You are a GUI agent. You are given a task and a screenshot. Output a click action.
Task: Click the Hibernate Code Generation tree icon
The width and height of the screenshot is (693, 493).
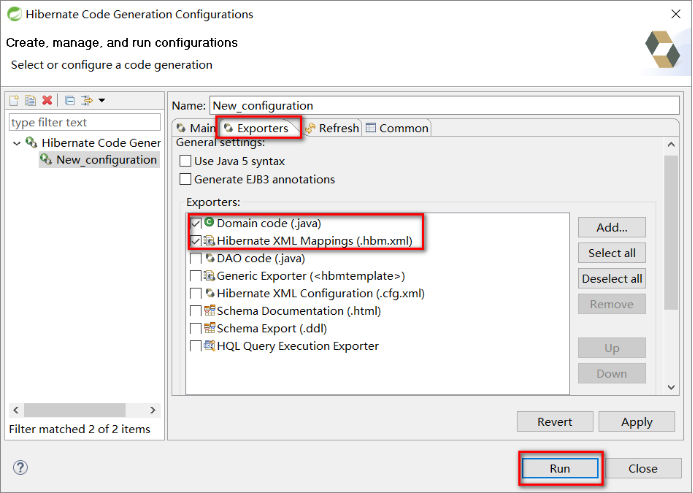pos(31,142)
